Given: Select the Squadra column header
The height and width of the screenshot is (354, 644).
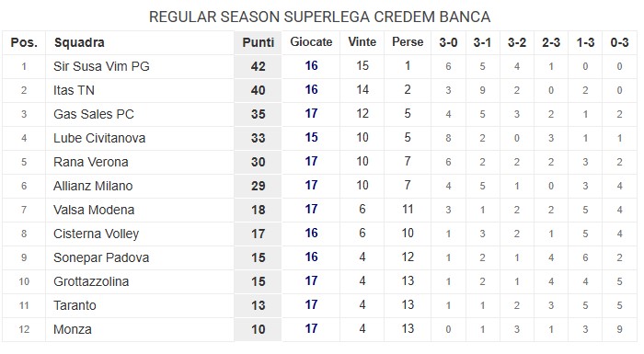Looking at the screenshot, I should click(x=79, y=42).
